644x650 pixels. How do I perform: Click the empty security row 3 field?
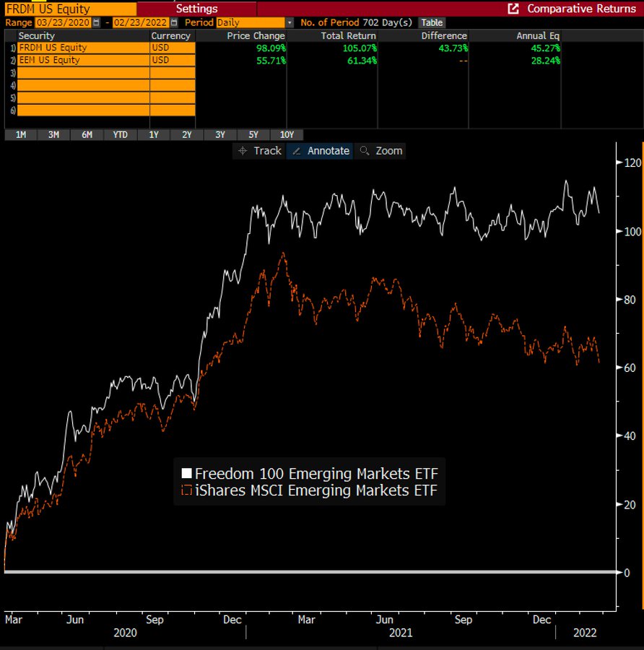82,73
